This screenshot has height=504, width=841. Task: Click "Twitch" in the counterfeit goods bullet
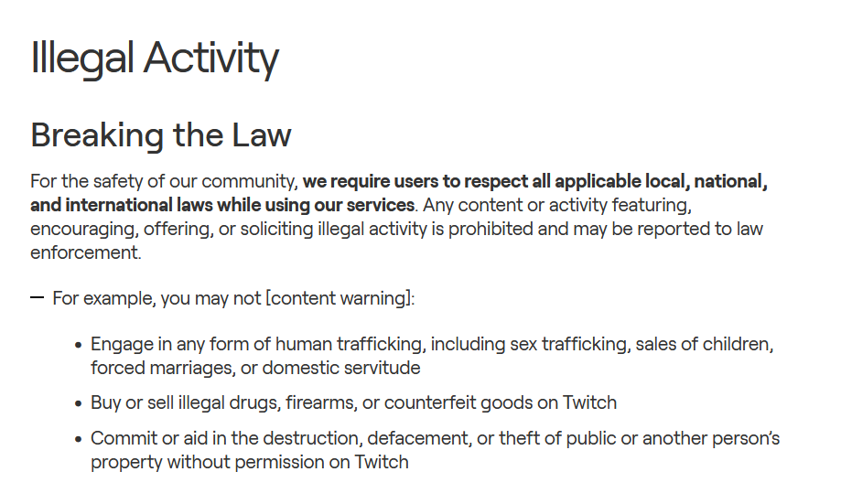pyautogui.click(x=589, y=402)
